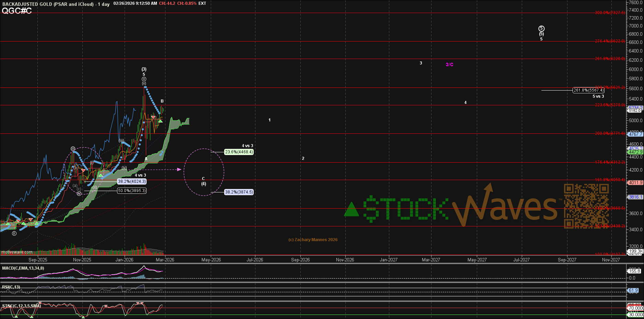Click the magenta dashed arrow head
This screenshot has height=319, width=644.
pos(179,169)
